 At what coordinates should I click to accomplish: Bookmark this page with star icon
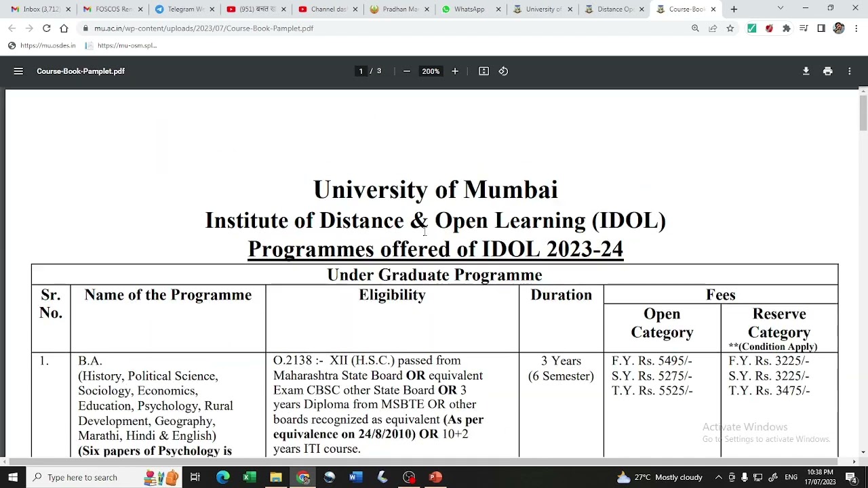point(730,28)
